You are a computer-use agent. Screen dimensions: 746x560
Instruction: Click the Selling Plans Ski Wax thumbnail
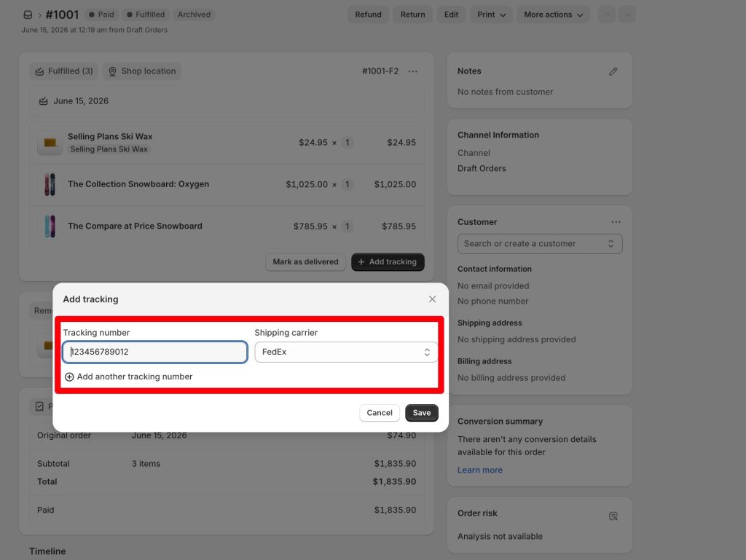pos(50,143)
